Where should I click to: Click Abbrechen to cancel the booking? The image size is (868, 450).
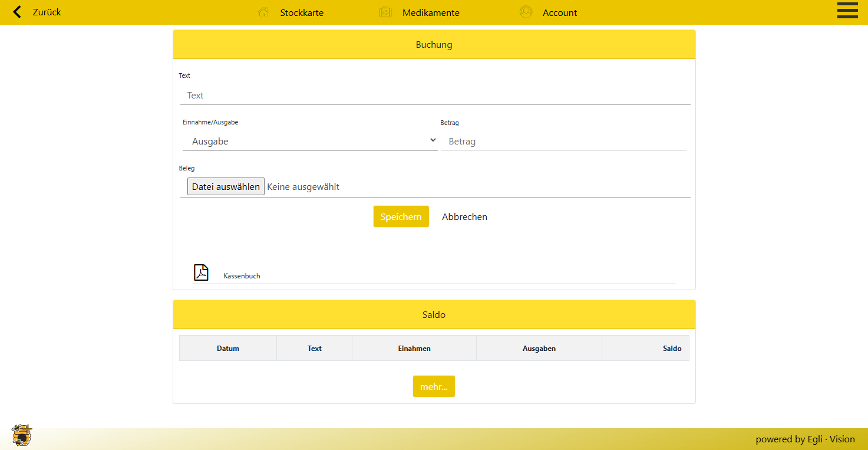464,216
